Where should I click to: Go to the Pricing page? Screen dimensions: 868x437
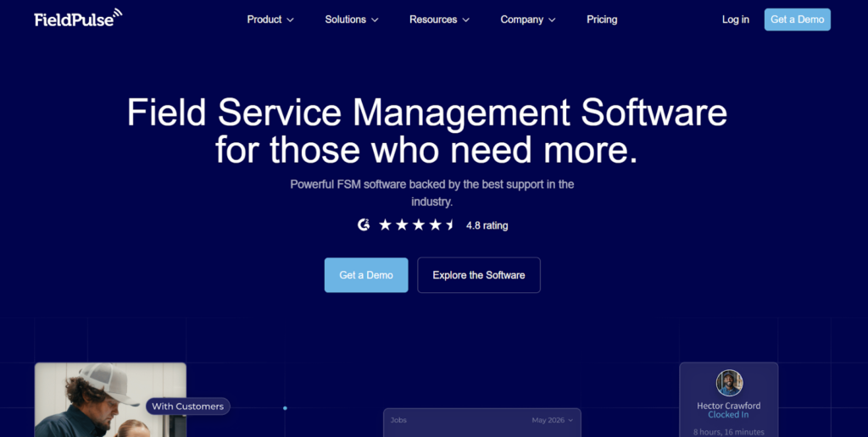(x=602, y=19)
